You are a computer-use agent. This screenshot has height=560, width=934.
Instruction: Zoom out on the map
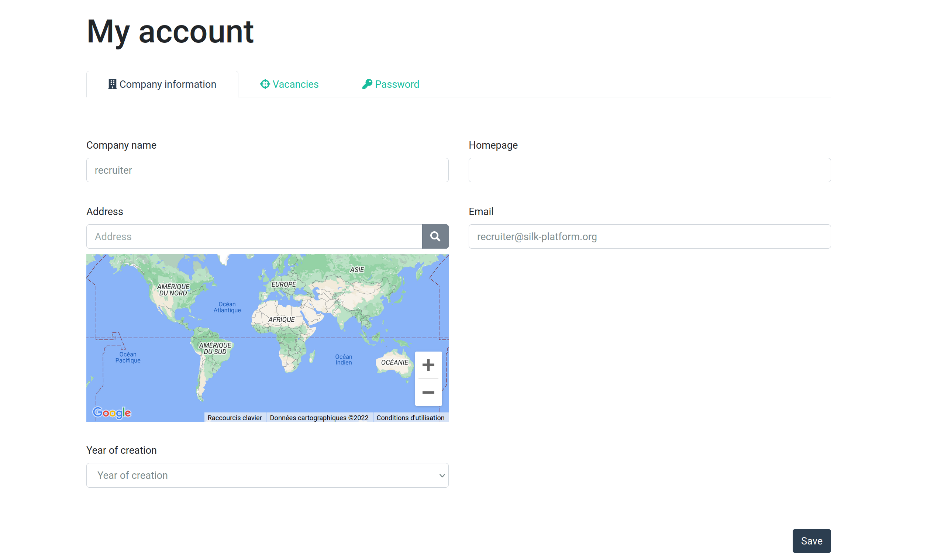point(428,393)
